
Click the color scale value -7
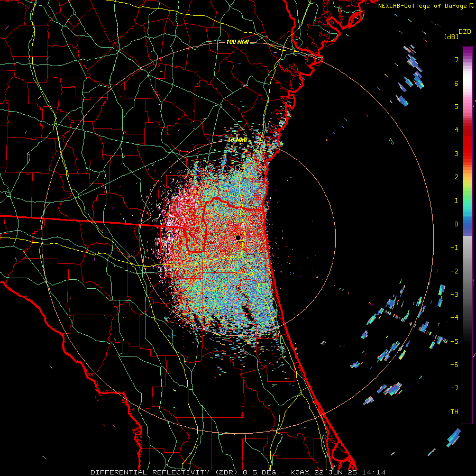(x=454, y=388)
